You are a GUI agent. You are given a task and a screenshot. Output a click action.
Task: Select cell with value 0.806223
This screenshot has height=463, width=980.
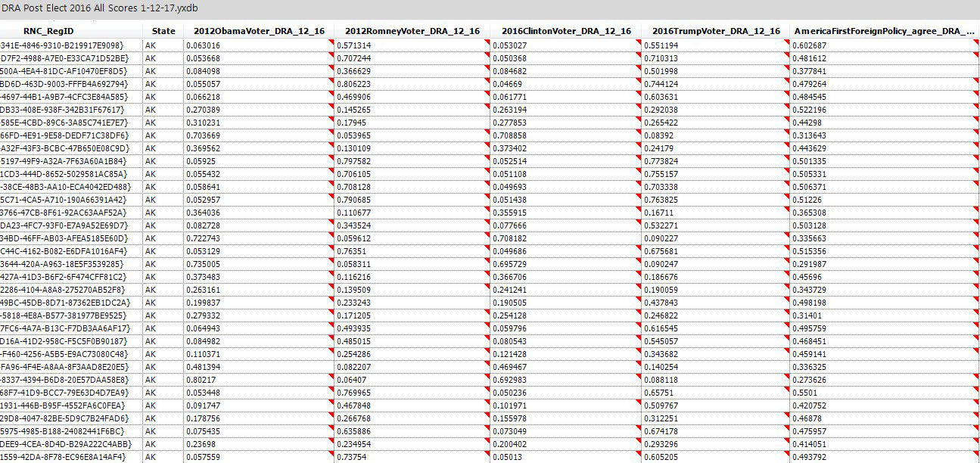(412, 83)
